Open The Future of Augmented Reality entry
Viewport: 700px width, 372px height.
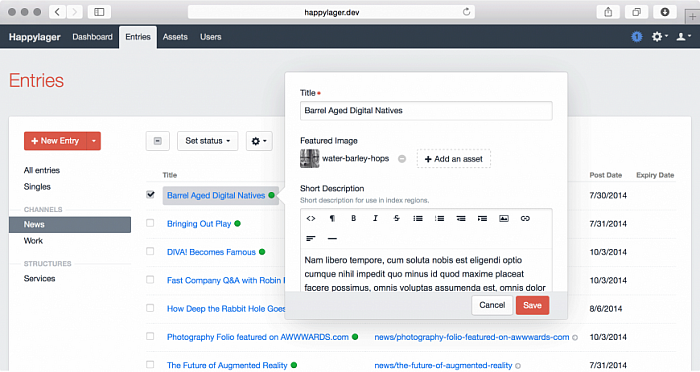[227, 365]
